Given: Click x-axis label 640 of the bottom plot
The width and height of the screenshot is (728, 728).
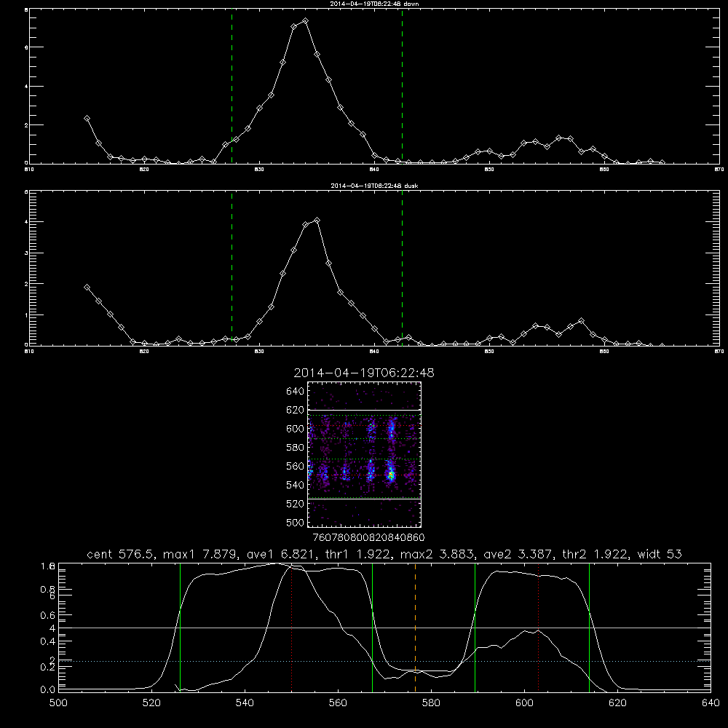Looking at the screenshot, I should click(711, 703).
